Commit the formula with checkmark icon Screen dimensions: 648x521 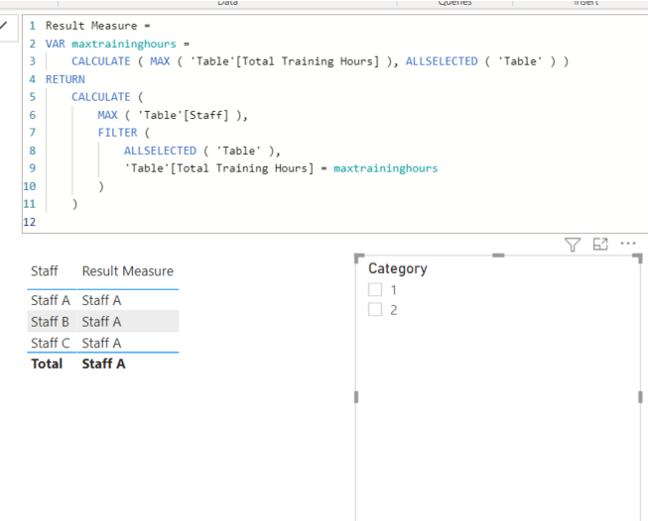tap(4, 26)
